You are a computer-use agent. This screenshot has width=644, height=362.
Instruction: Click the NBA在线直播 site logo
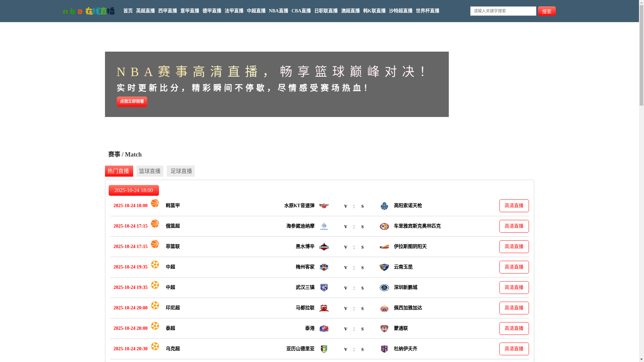click(x=89, y=11)
